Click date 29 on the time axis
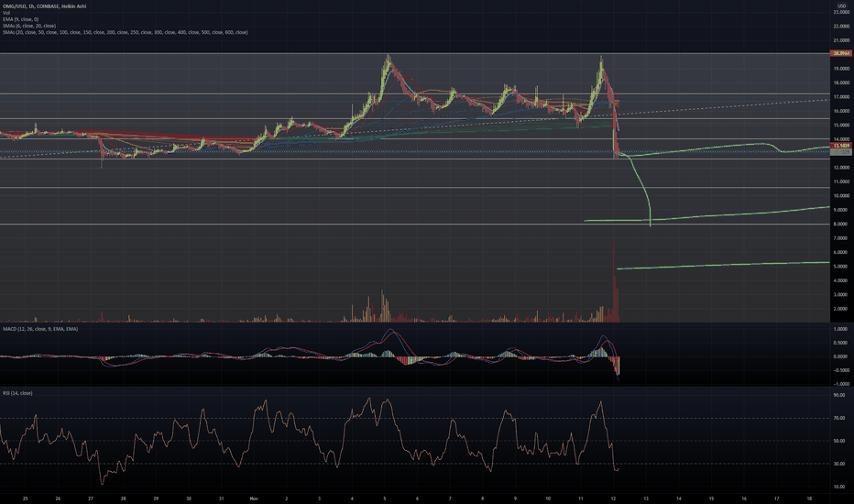This screenshot has height=504, width=854. coord(157,499)
